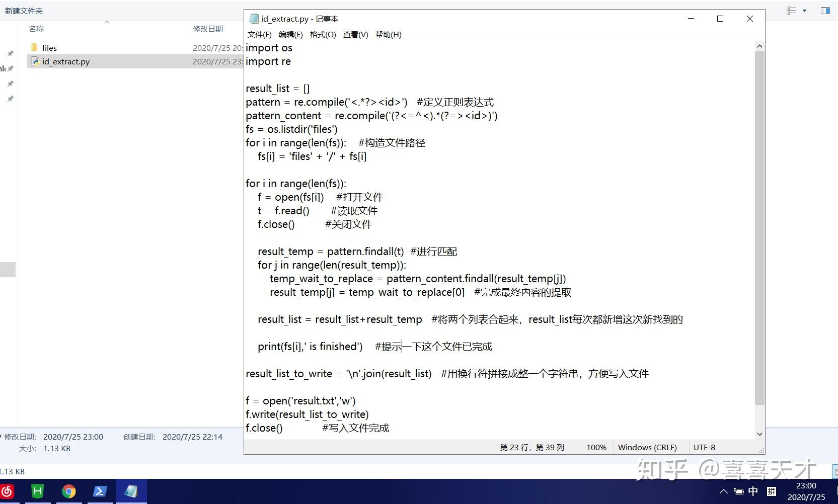838x504 pixels.
Task: Click the 第 23 行，第 39 列 status entry
Action: [x=532, y=447]
